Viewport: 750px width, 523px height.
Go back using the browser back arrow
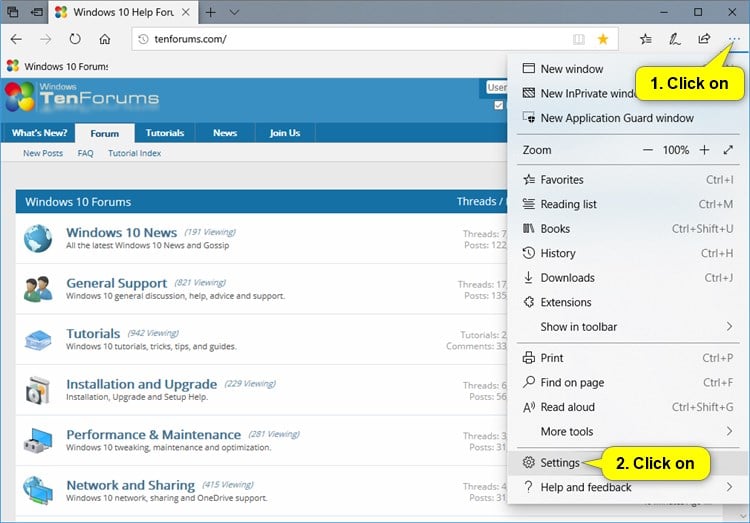click(x=16, y=39)
